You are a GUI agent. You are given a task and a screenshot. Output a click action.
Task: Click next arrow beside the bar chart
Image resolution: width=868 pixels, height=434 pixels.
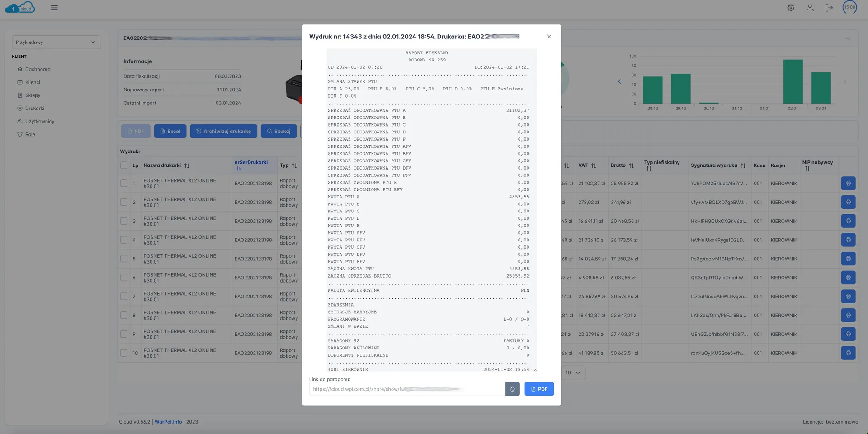pyautogui.click(x=844, y=82)
